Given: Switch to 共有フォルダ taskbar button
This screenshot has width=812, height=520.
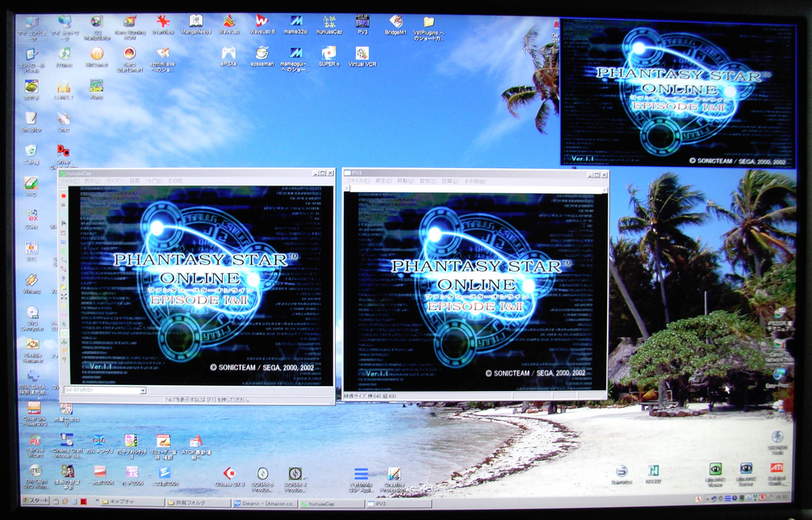Looking at the screenshot, I should (199, 503).
